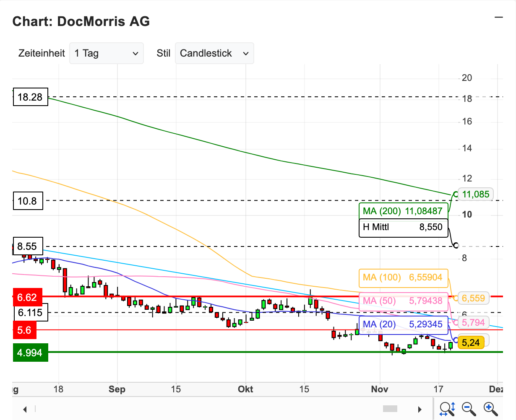
Task: Click the MA (20) line end marker
Action: point(456,340)
